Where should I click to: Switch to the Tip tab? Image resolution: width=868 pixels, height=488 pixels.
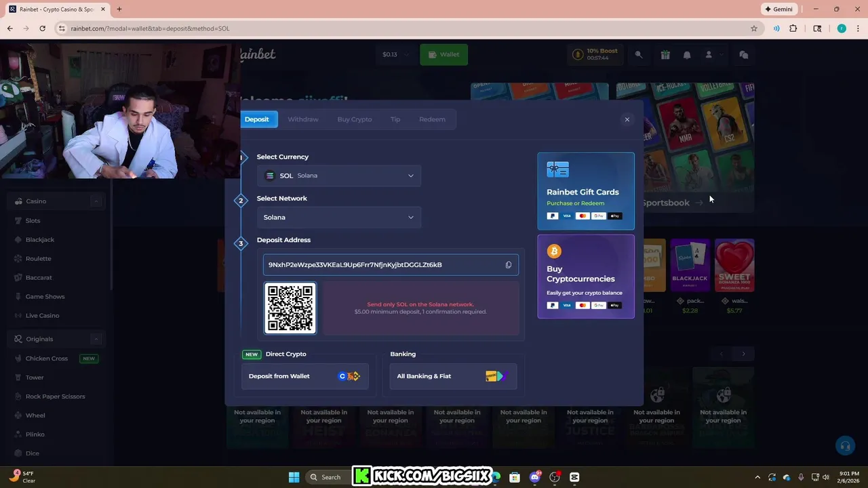[x=395, y=119]
